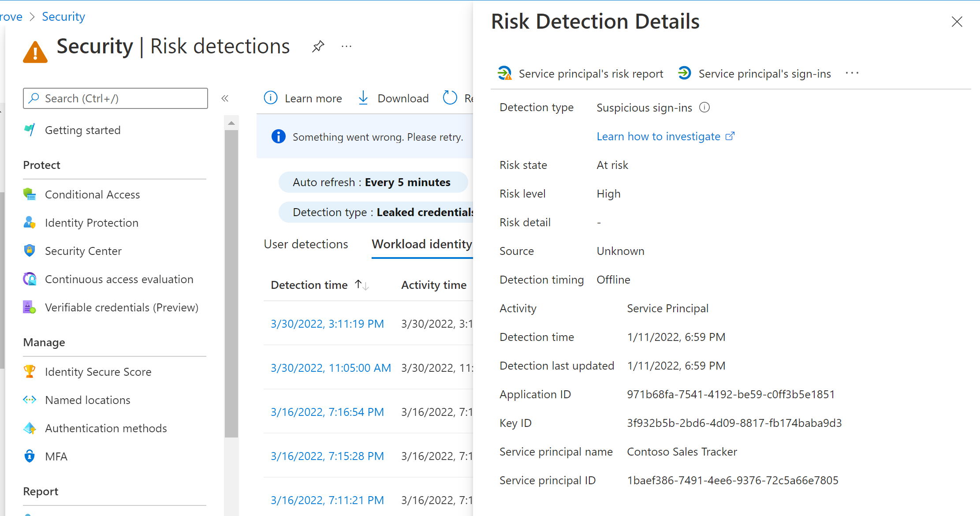Click the Security Center icon

pos(30,251)
